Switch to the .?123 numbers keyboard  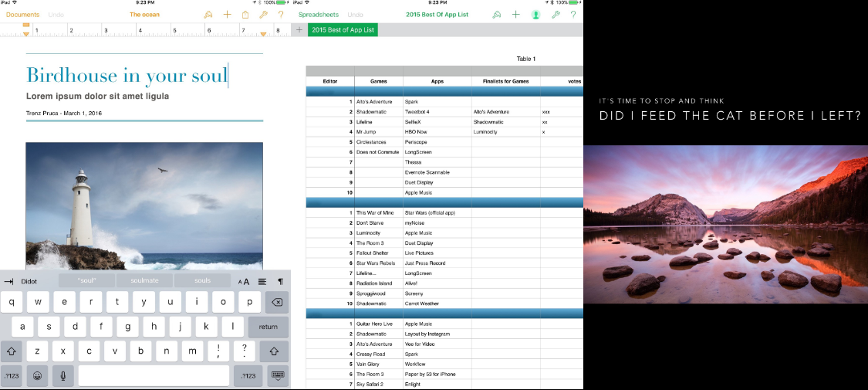(x=11, y=375)
